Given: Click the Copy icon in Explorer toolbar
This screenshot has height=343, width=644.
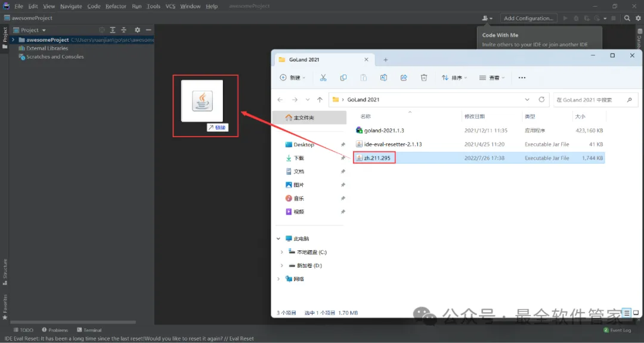Looking at the screenshot, I should pyautogui.click(x=343, y=78).
